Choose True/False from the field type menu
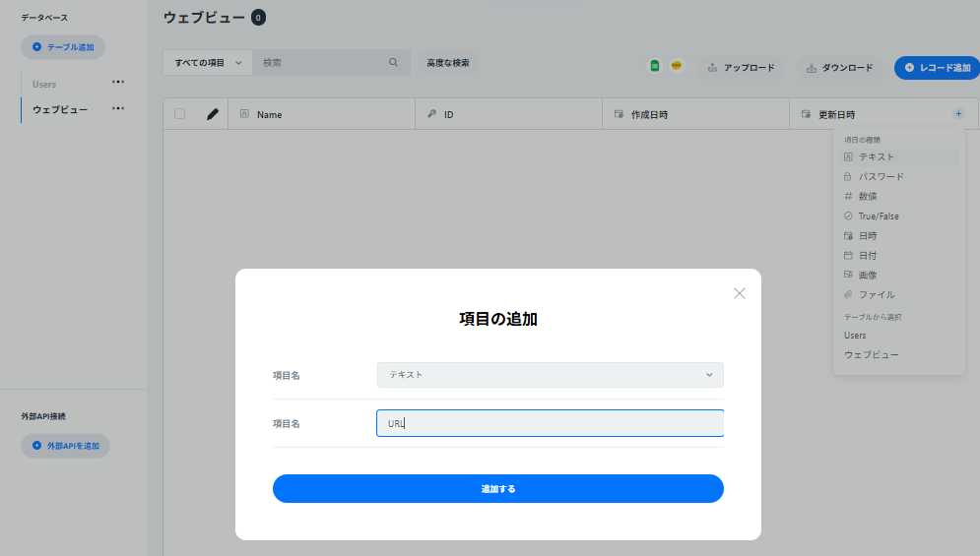 click(x=899, y=216)
